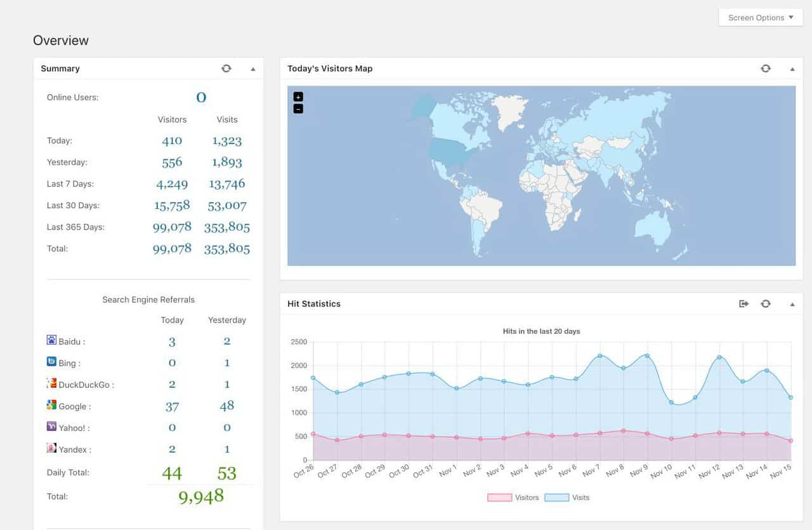Click the Google search engine icon
This screenshot has width=812, height=530.
click(x=51, y=405)
